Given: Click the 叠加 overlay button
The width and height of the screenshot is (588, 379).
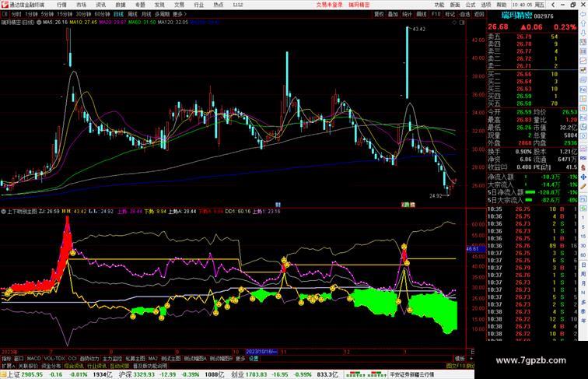Looking at the screenshot, I should 393,14.
